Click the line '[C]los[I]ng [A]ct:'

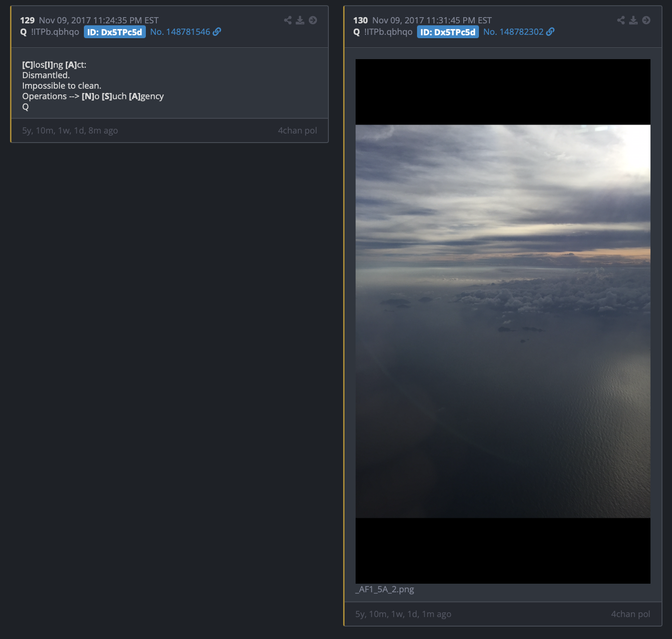[54, 64]
